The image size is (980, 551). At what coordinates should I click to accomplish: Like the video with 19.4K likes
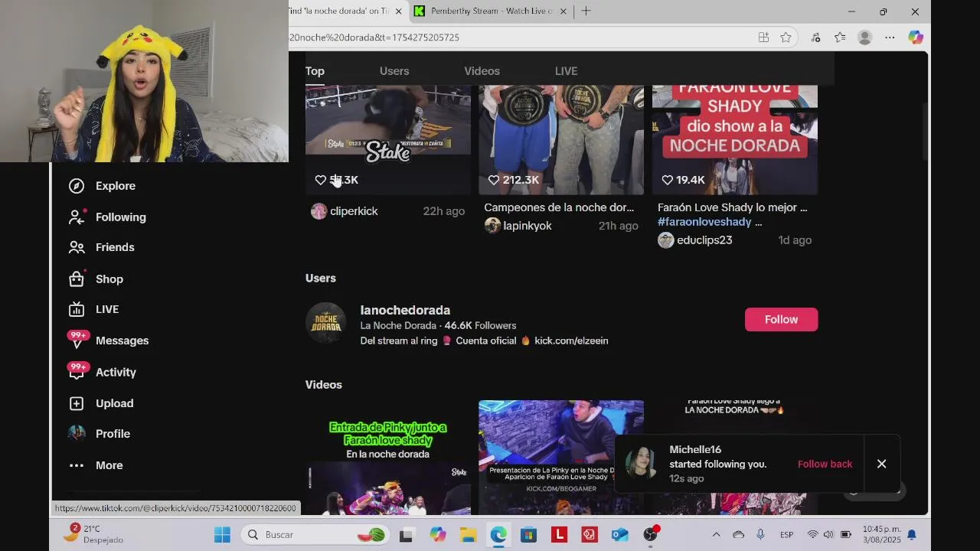point(667,180)
